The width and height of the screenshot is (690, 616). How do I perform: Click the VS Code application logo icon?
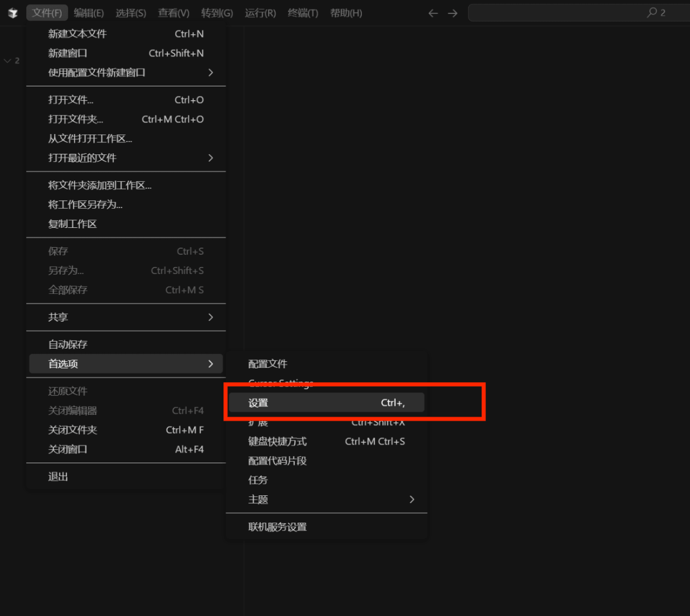tap(12, 13)
